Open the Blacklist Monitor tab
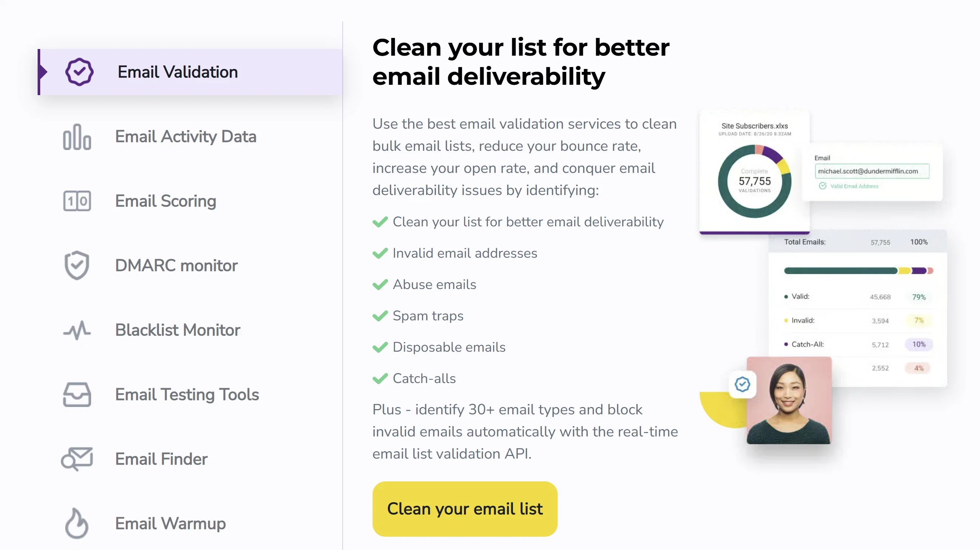Screen dimensions: 980x550 point(178,330)
